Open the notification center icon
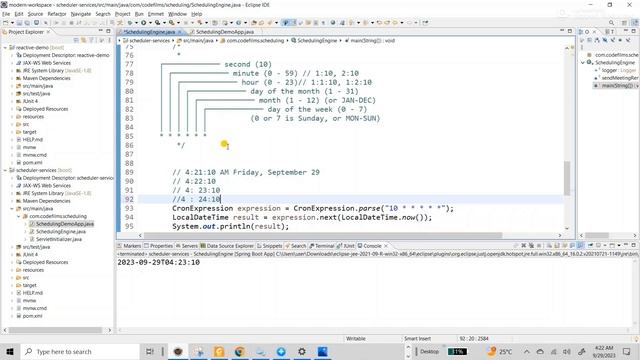This screenshot has width=640, height=360. [x=627, y=351]
